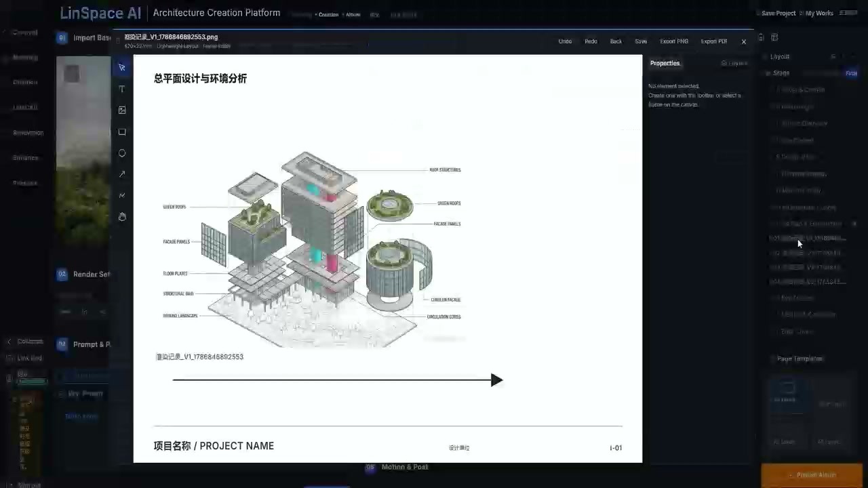The width and height of the screenshot is (868, 488).
Task: Open Prompt step 03 section
Action: tap(83, 344)
